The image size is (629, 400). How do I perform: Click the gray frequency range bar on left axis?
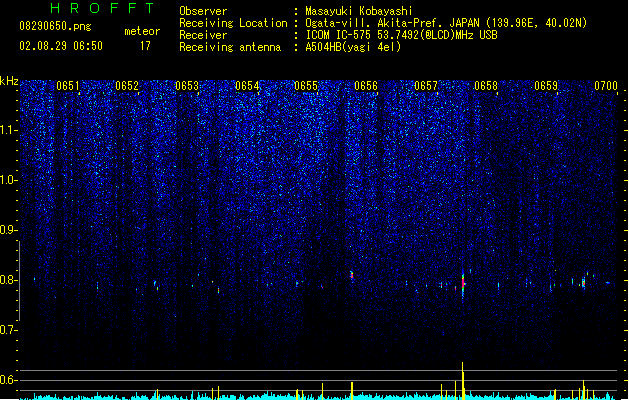[x=19, y=280]
